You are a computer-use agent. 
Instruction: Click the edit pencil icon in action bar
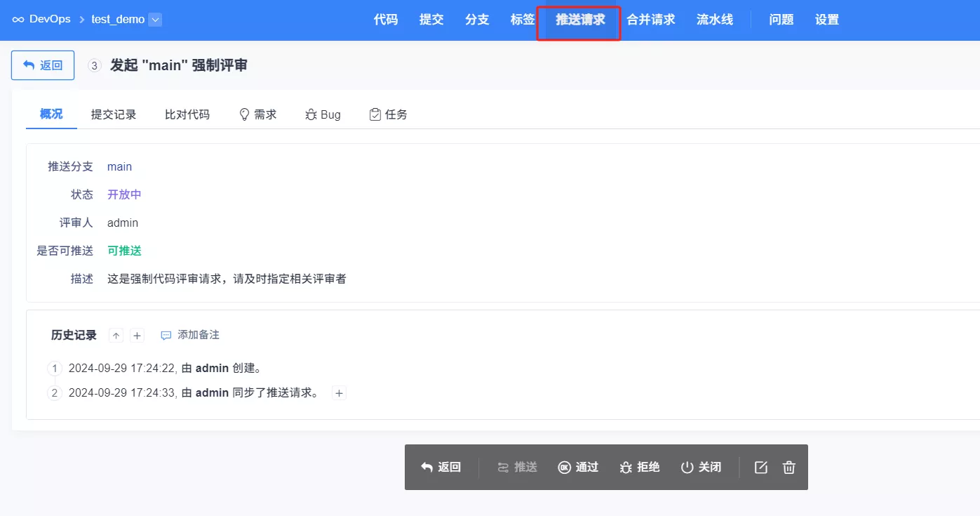pos(761,467)
